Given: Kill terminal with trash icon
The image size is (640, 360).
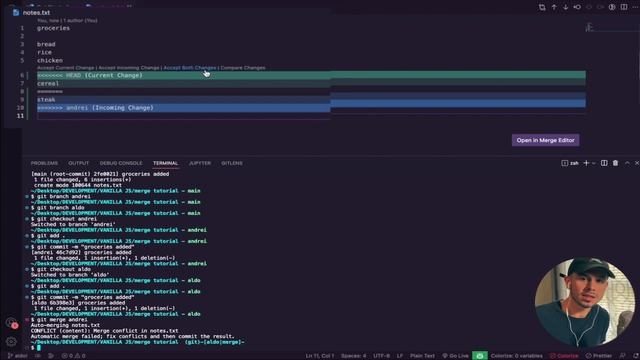Looking at the screenshot, I should point(616,163).
